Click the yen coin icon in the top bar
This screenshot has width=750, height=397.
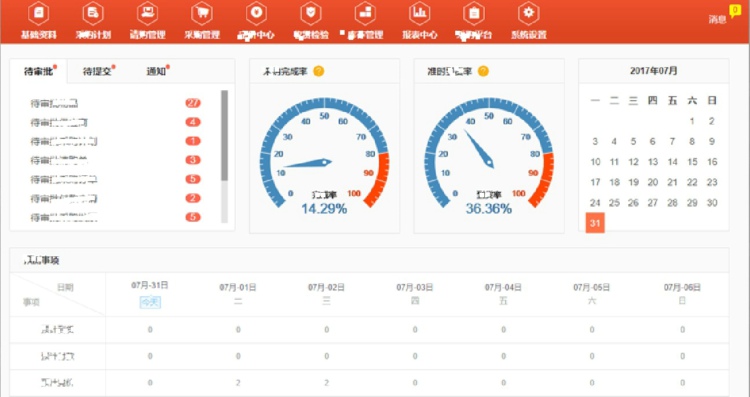(x=256, y=13)
